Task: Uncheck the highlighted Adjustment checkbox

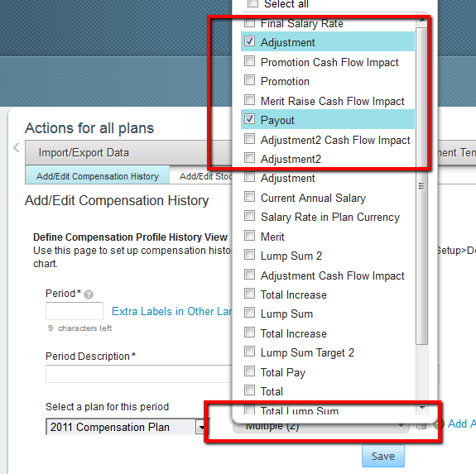Action: tap(249, 41)
